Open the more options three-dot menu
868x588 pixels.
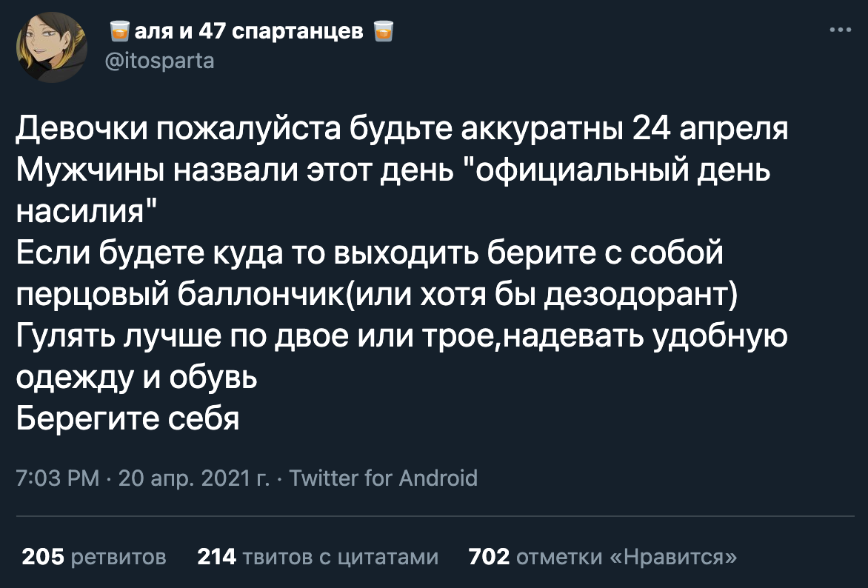(x=840, y=31)
